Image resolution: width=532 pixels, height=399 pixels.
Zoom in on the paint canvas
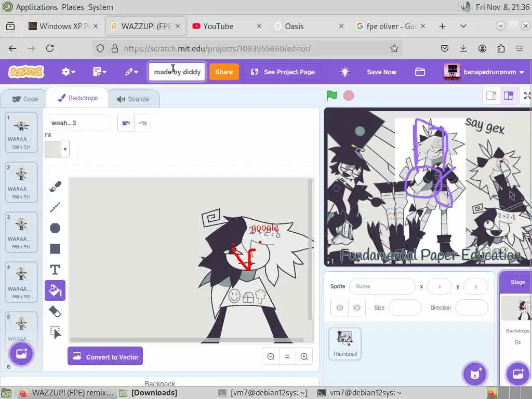[304, 356]
